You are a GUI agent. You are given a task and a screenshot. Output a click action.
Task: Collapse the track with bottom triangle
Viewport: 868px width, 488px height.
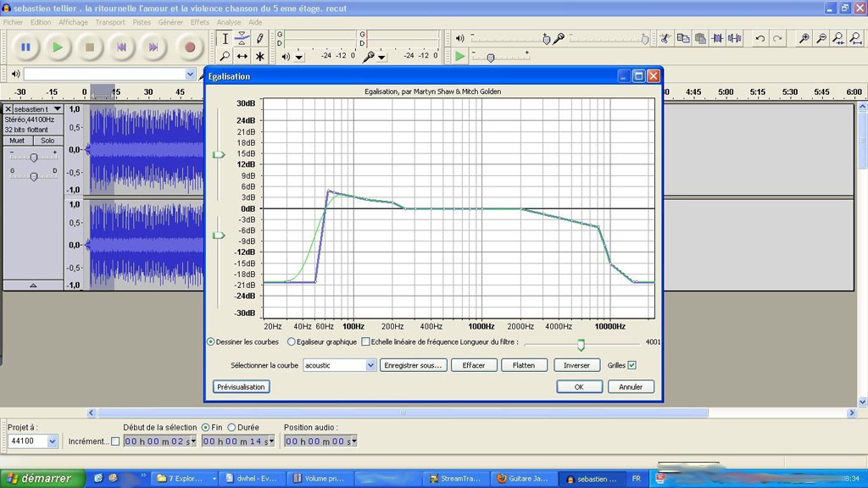tap(33, 286)
